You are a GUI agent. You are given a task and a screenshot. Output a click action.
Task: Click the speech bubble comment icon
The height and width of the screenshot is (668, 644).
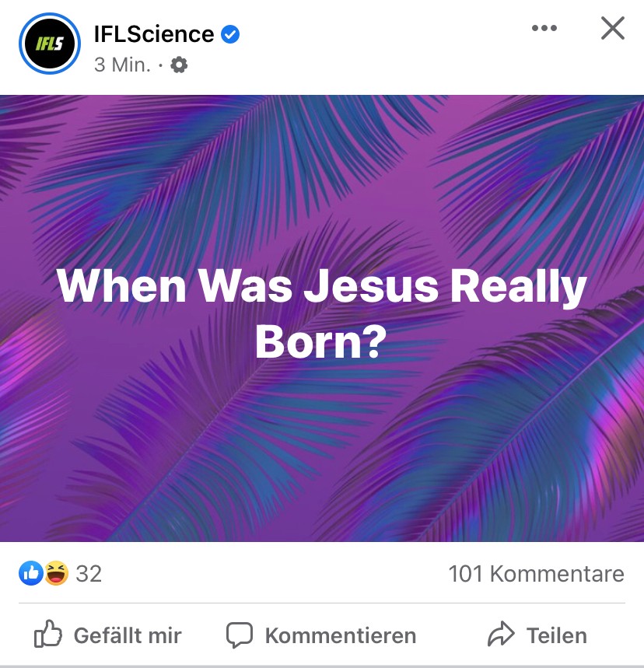[x=240, y=635]
